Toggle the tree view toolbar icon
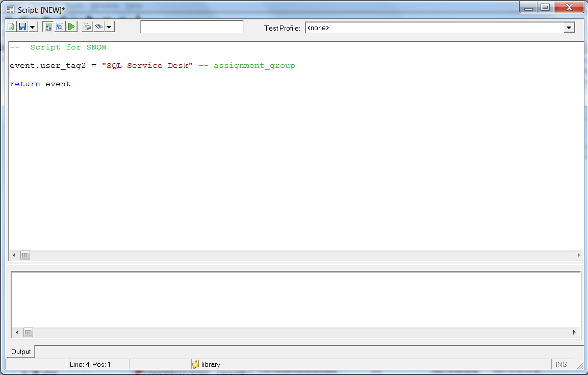Viewport: 588px width, 375px height. [60, 26]
